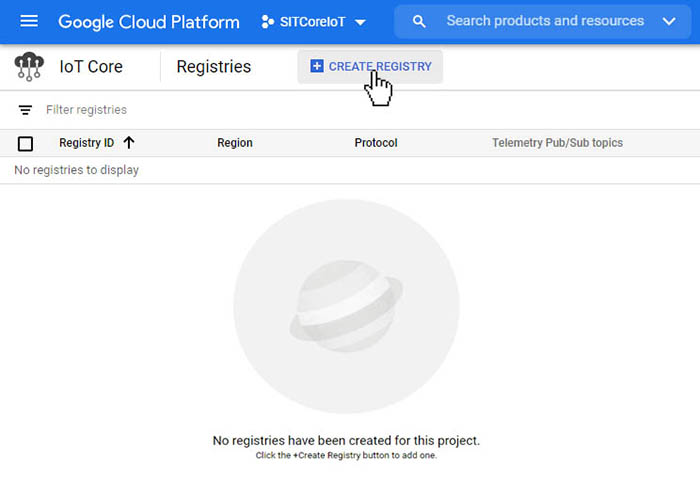Open the IoT Core title
The image size is (700, 492).
point(91,67)
